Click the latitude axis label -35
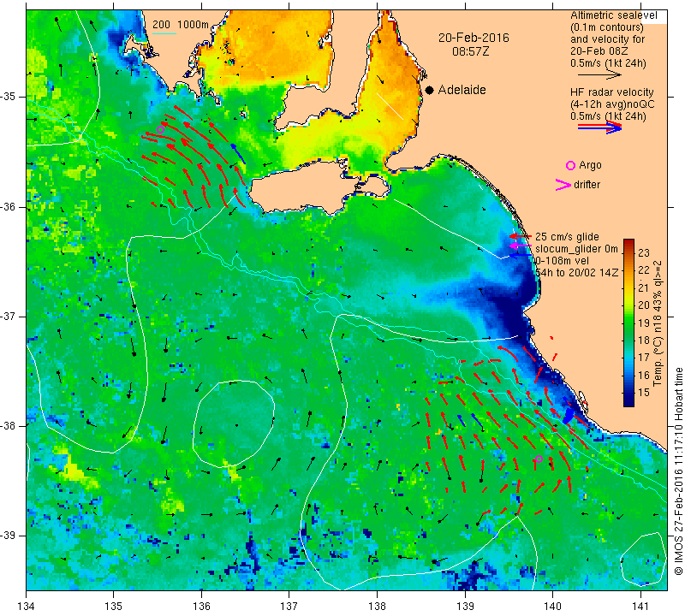This screenshot has height=616, width=685. pyautogui.click(x=9, y=97)
